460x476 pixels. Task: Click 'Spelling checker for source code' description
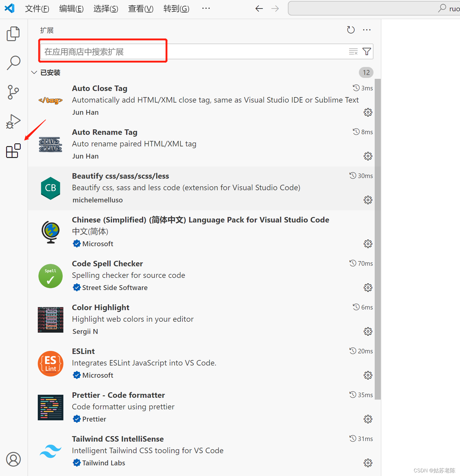click(x=128, y=275)
